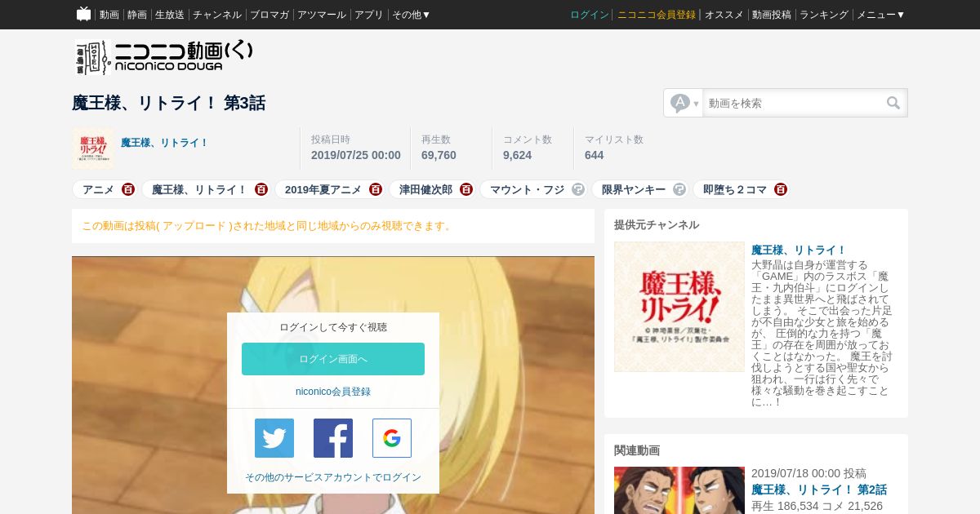980x514 pixels.
Task: Expand the その他▼ menu
Action: pos(411,15)
